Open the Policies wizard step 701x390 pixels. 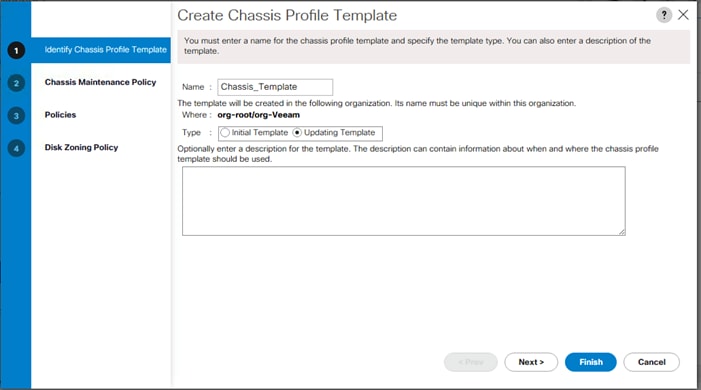click(60, 115)
